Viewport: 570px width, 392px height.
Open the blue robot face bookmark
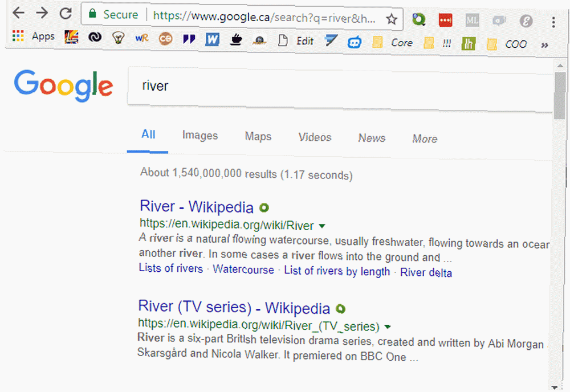tap(355, 42)
